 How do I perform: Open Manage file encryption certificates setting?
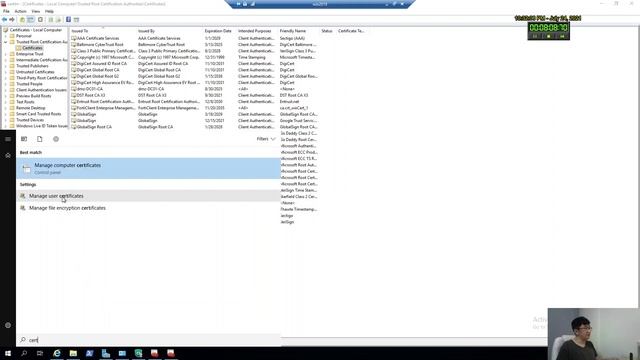tap(149, 208)
